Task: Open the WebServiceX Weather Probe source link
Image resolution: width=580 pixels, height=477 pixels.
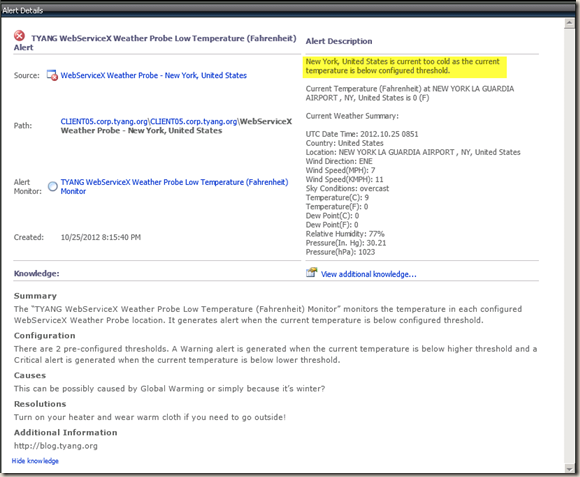Action: pyautogui.click(x=154, y=75)
